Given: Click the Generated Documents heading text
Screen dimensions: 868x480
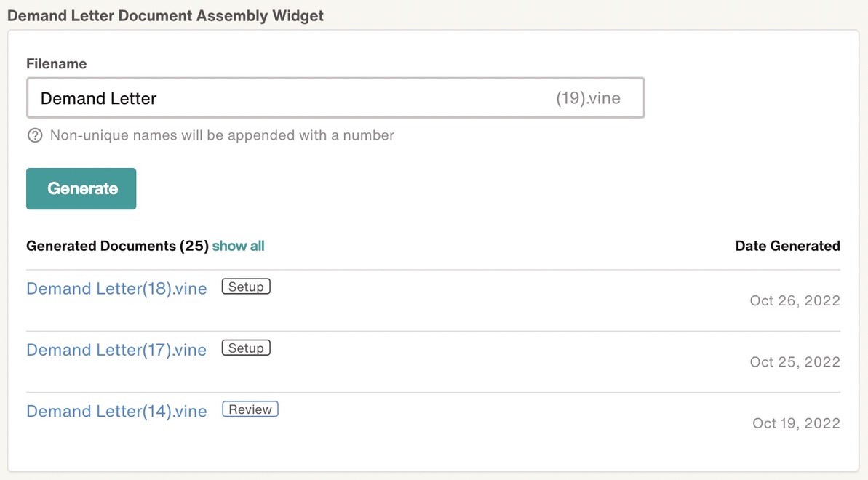Looking at the screenshot, I should click(x=101, y=246).
